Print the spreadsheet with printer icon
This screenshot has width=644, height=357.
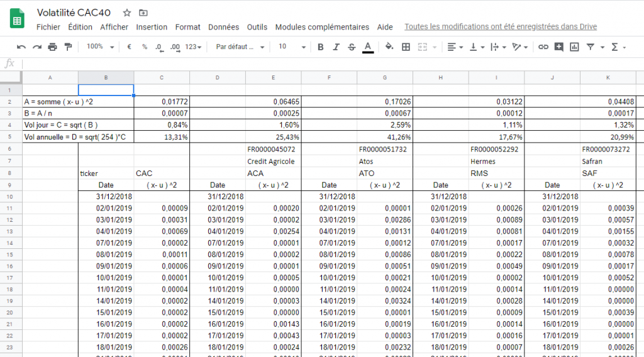(x=52, y=47)
